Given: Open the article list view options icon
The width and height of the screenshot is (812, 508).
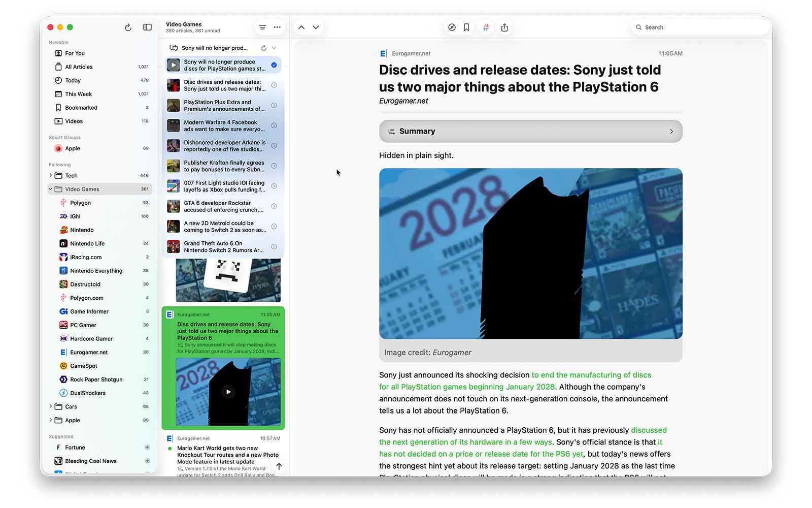Looking at the screenshot, I should (262, 27).
